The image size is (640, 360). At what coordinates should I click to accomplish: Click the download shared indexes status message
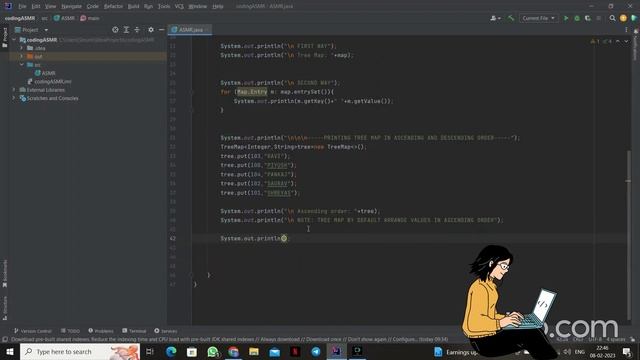point(229,340)
